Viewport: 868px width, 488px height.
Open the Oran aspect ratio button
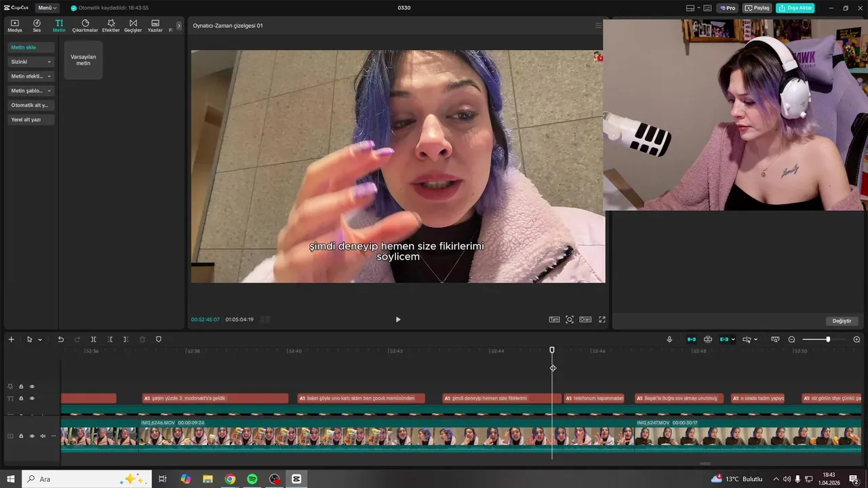click(x=585, y=319)
